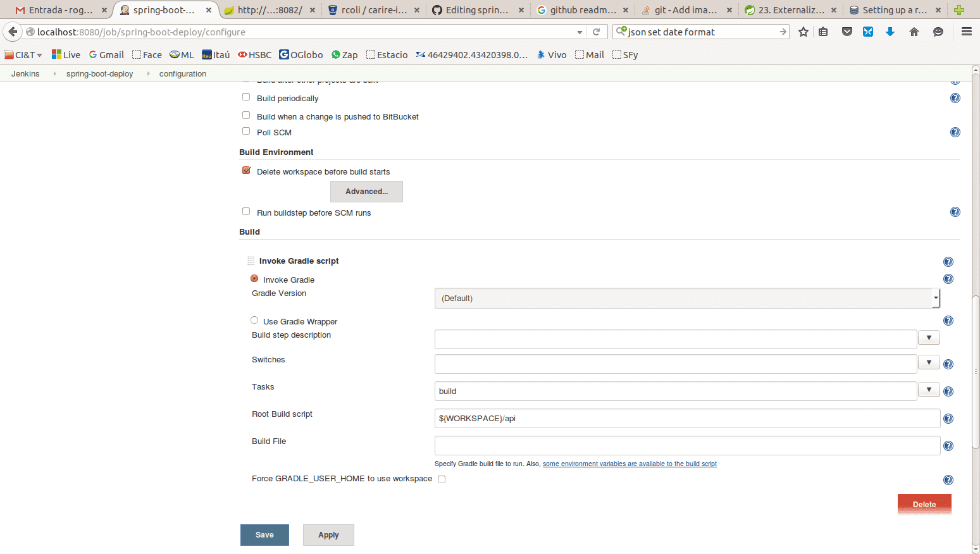Open the CI&T bookmarks folder dropdown

(23, 55)
